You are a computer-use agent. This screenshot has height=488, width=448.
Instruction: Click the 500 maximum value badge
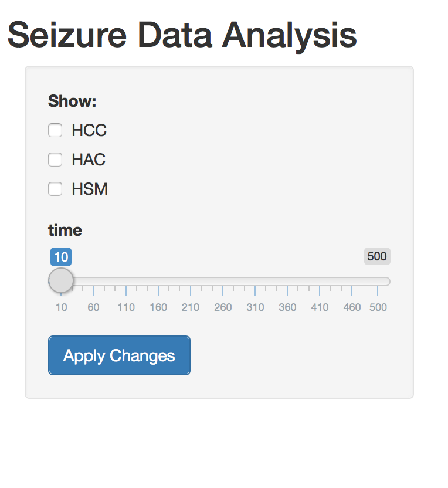(x=377, y=256)
